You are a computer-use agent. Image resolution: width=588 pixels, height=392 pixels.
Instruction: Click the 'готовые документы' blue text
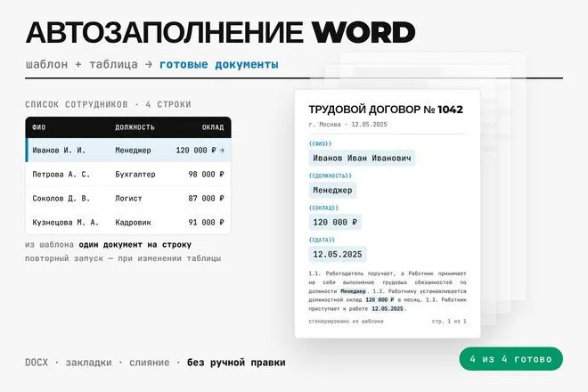(x=219, y=64)
